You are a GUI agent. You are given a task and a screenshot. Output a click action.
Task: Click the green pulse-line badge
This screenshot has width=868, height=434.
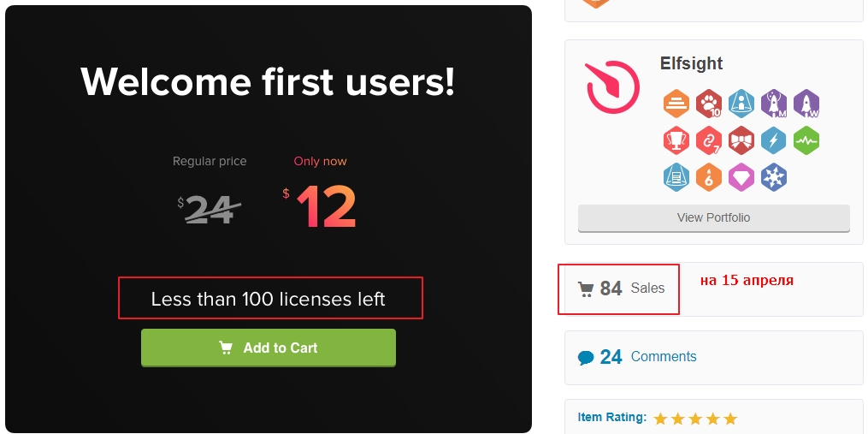pos(806,140)
